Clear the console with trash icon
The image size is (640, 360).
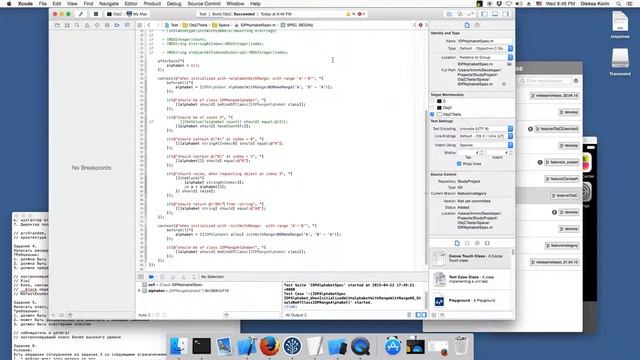409,315
